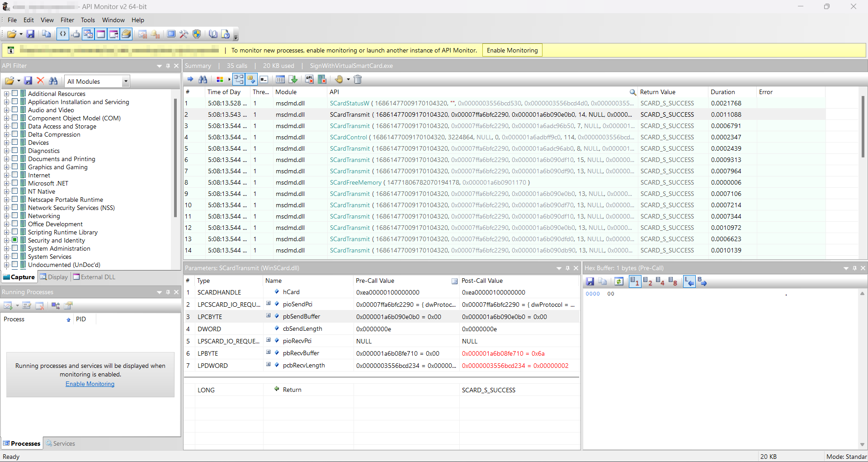This screenshot has width=868, height=462.
Task: Click the copy icon in main toolbar
Action: [46, 34]
